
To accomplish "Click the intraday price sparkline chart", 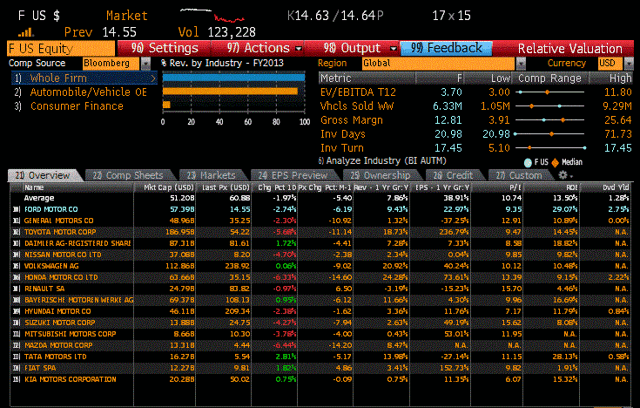I will (x=212, y=15).
